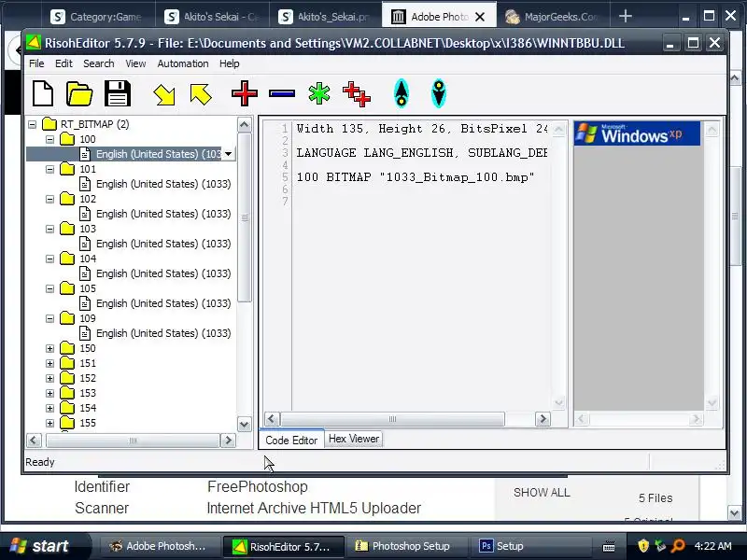Collapse folder 103 node
Viewport: 747px width, 560px height.
tap(49, 229)
